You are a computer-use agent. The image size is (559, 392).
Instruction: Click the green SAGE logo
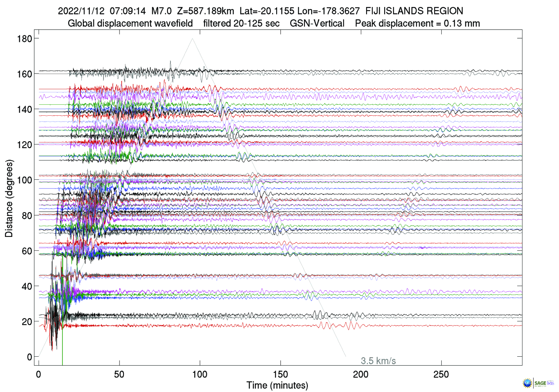coord(540,383)
